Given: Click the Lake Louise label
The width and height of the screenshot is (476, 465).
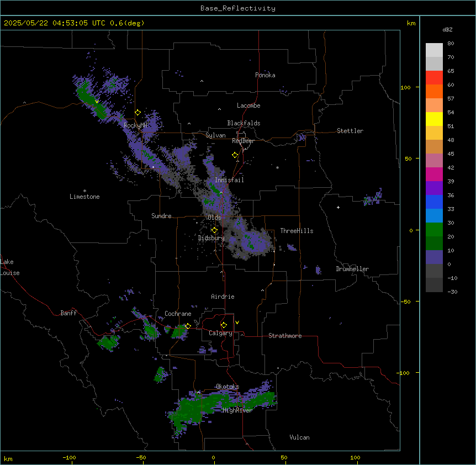Looking at the screenshot, I should click(10, 267).
